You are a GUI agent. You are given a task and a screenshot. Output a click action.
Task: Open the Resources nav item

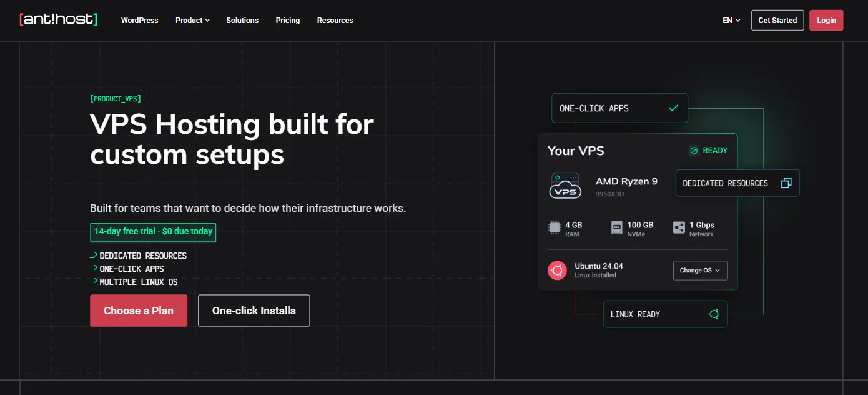pos(335,21)
